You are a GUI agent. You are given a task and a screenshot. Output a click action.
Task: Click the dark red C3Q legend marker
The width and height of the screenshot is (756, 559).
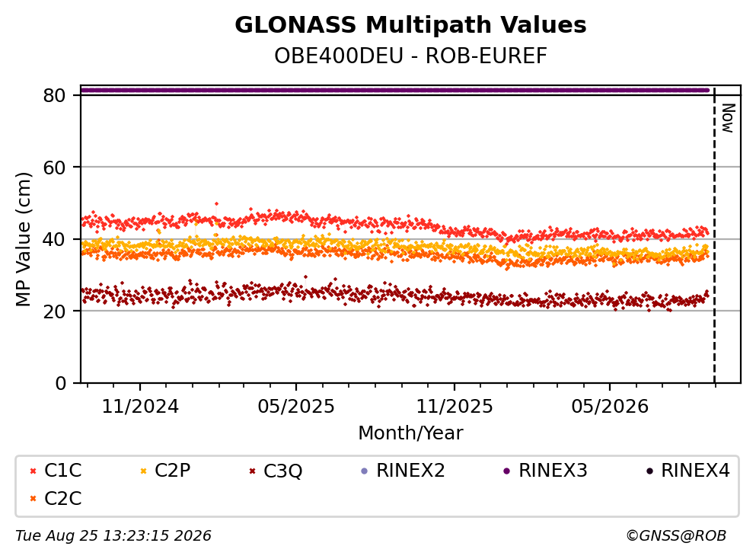pos(252,471)
